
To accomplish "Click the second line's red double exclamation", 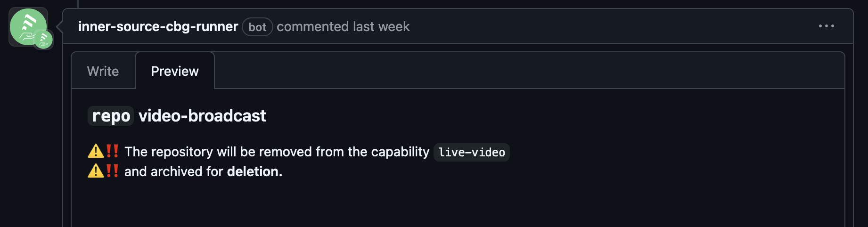I will point(112,171).
